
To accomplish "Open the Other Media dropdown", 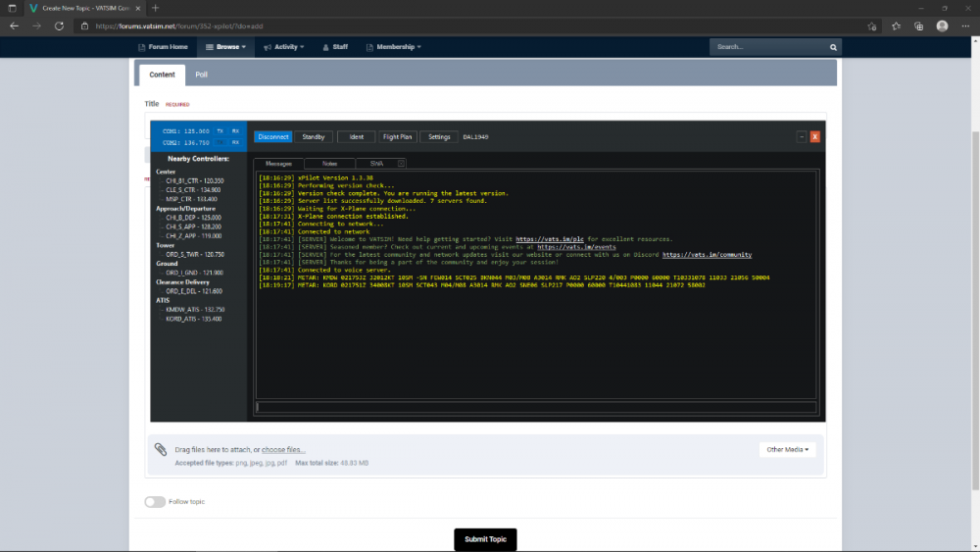I will tap(788, 449).
